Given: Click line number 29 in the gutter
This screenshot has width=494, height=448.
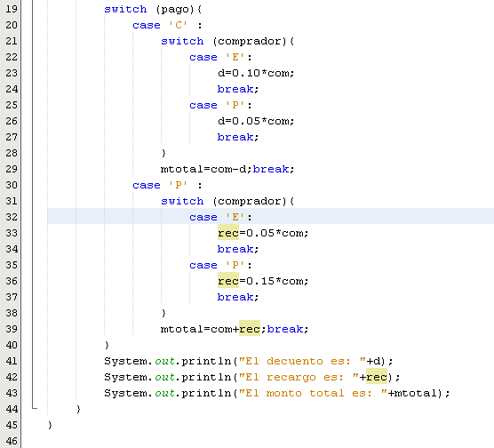Looking at the screenshot, I should coord(12,169).
